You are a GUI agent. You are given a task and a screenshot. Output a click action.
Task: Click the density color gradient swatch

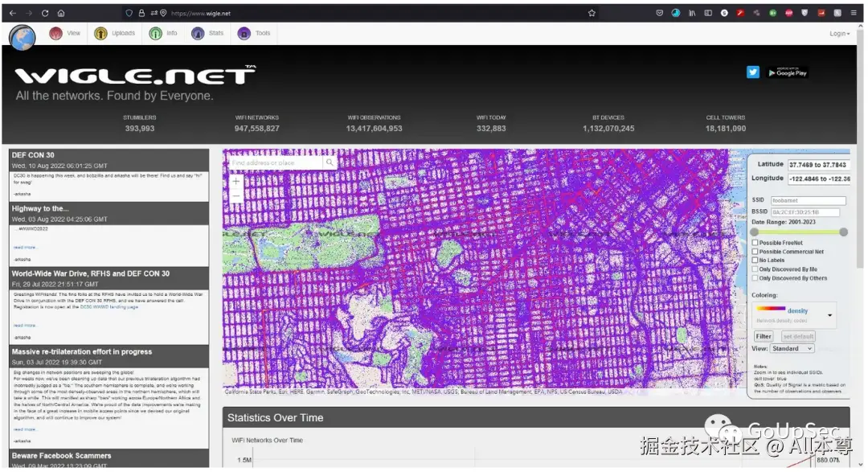coord(771,309)
